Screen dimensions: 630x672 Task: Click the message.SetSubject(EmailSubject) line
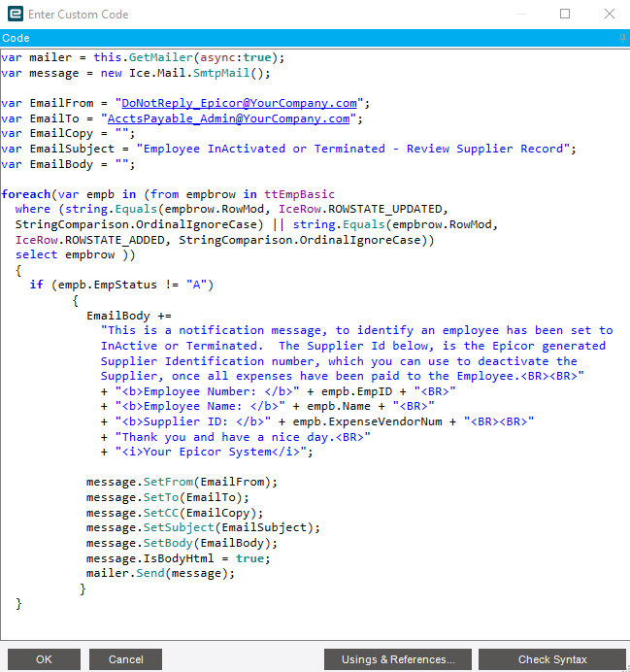click(x=204, y=527)
